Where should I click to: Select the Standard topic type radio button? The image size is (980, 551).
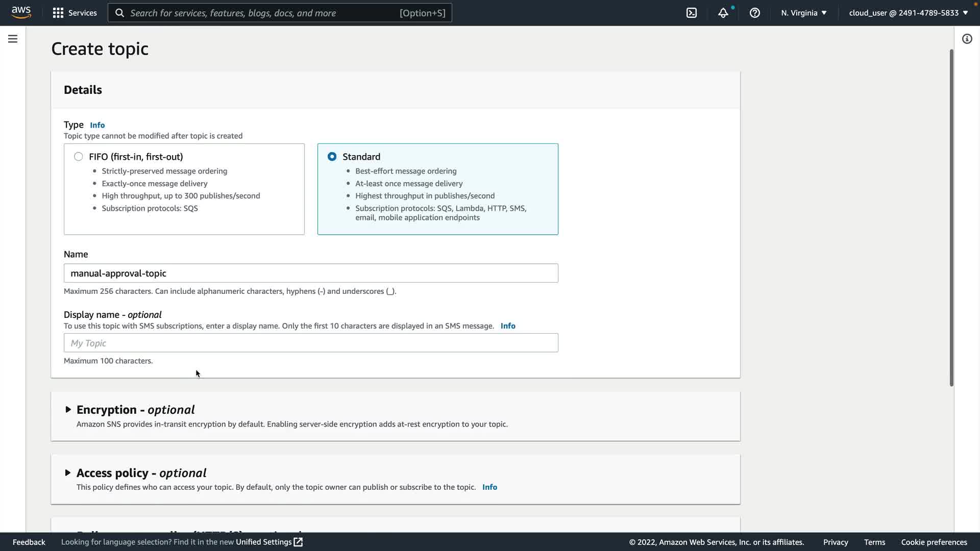(x=332, y=157)
